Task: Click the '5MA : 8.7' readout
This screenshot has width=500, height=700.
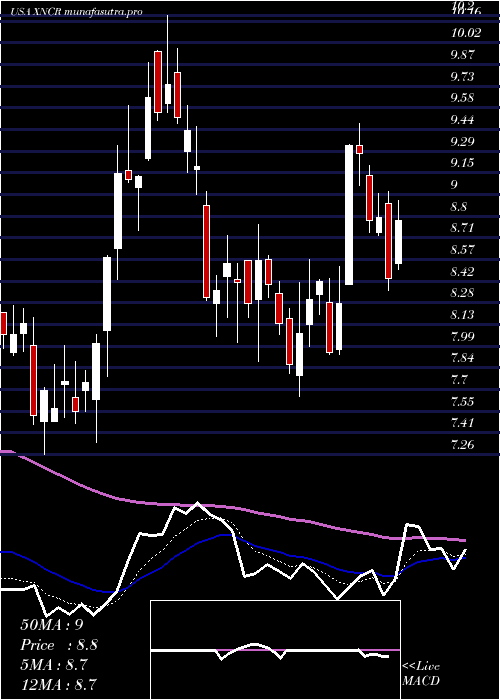Action: click(x=56, y=665)
